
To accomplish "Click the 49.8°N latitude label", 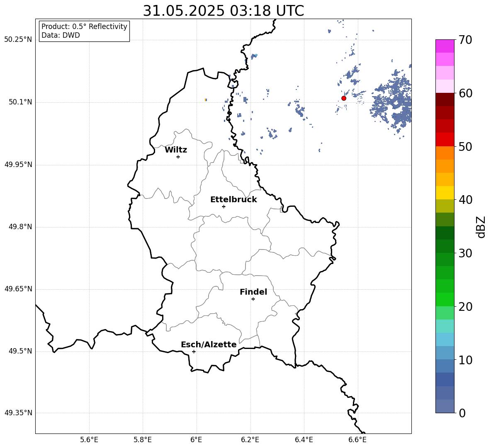I will tap(20, 227).
